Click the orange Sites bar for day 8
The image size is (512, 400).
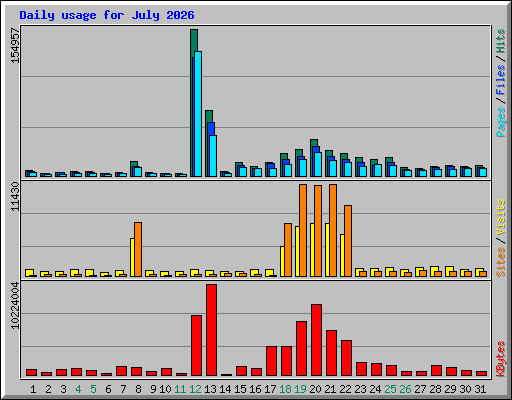138,249
